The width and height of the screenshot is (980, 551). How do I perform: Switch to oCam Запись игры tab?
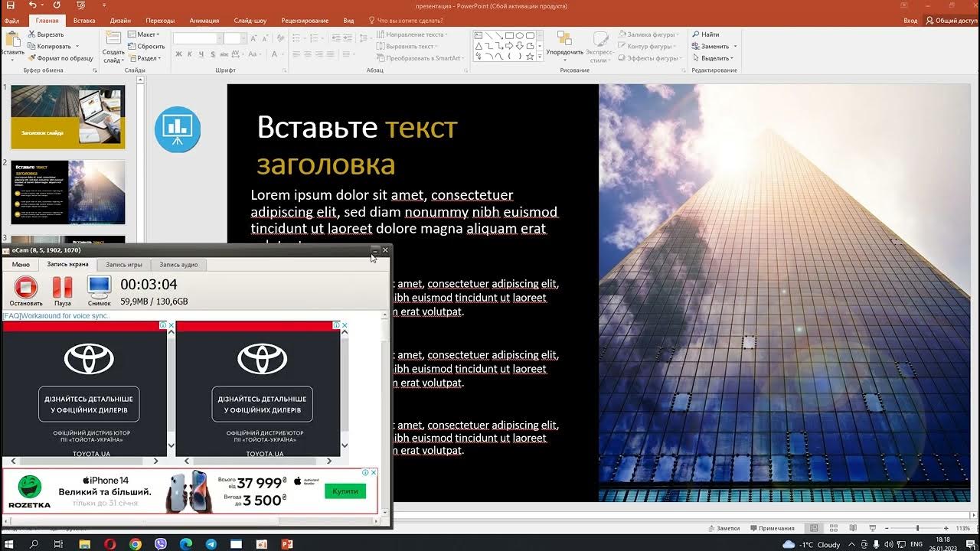coord(124,264)
